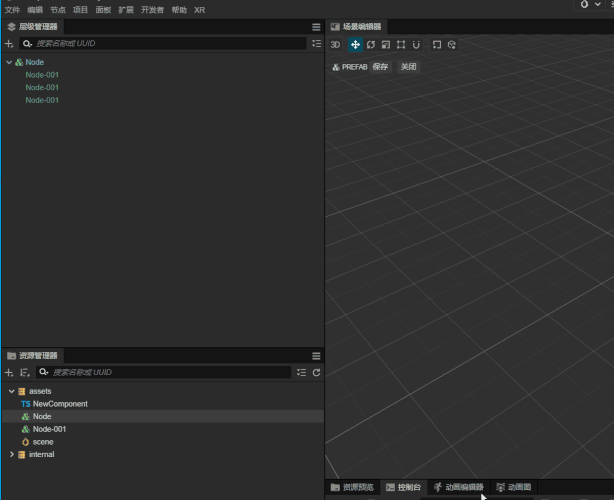Open the 文件 menu
Viewport: 614px width, 500px height.
coord(12,10)
